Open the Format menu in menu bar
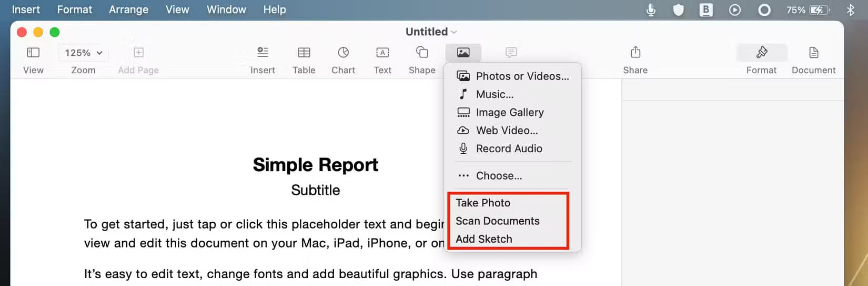The height and width of the screenshot is (286, 868). [x=75, y=9]
